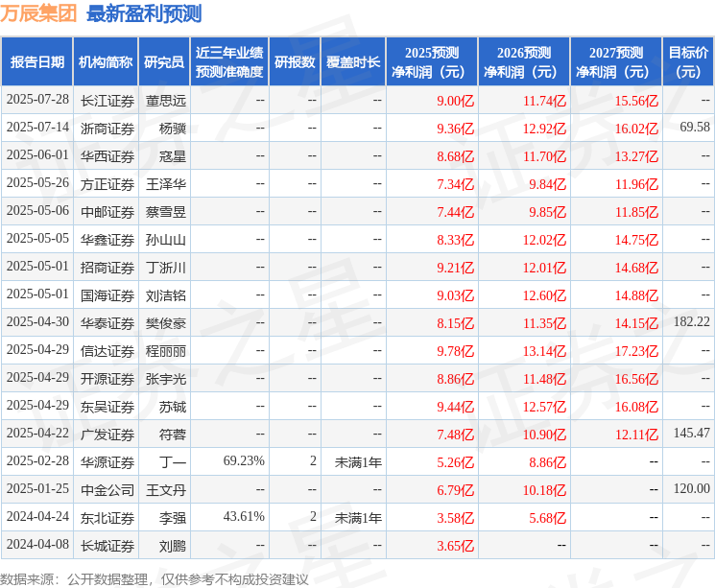Click 华源证券 institution cell
Image resolution: width=715 pixels, height=588 pixels.
coord(107,462)
